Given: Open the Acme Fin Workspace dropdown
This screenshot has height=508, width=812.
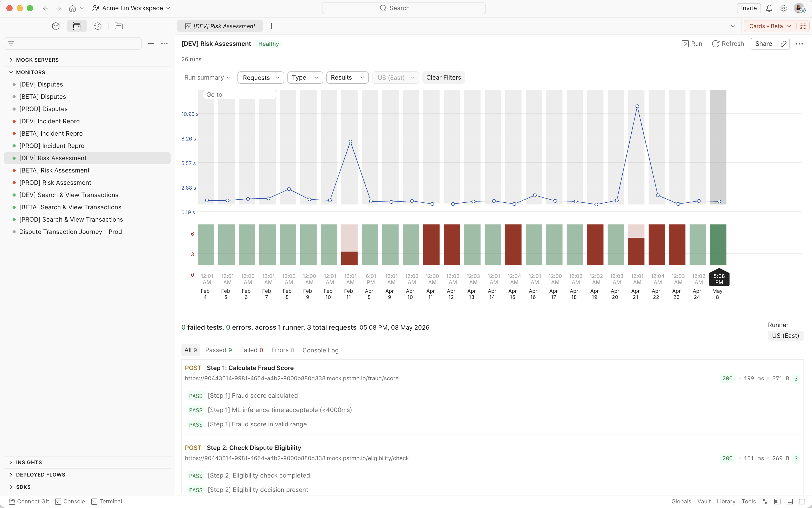Looking at the screenshot, I should 131,8.
